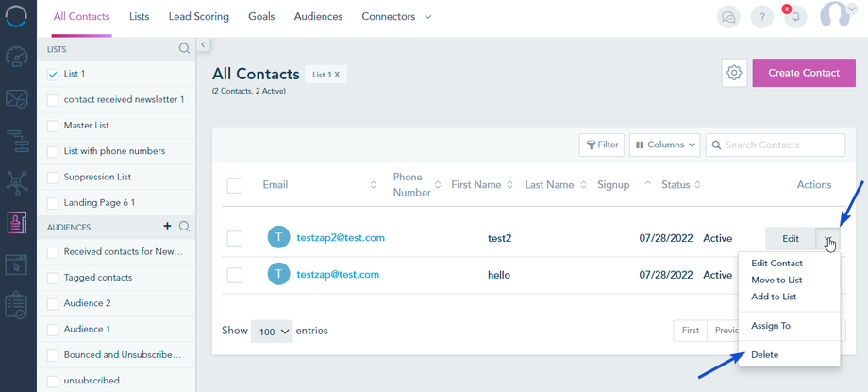
Task: Uncheck the List 1 checkbox
Action: 54,74
